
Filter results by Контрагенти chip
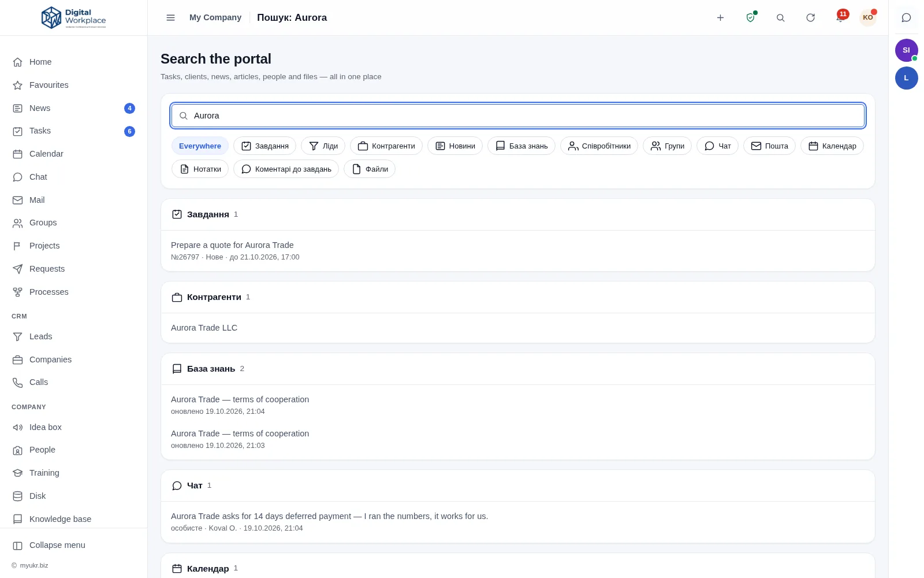pyautogui.click(x=386, y=146)
